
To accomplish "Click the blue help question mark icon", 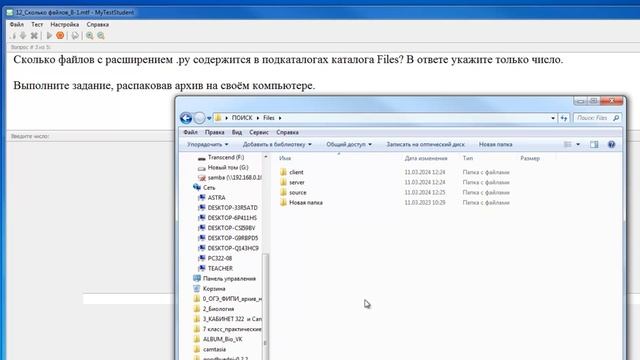I will point(611,144).
